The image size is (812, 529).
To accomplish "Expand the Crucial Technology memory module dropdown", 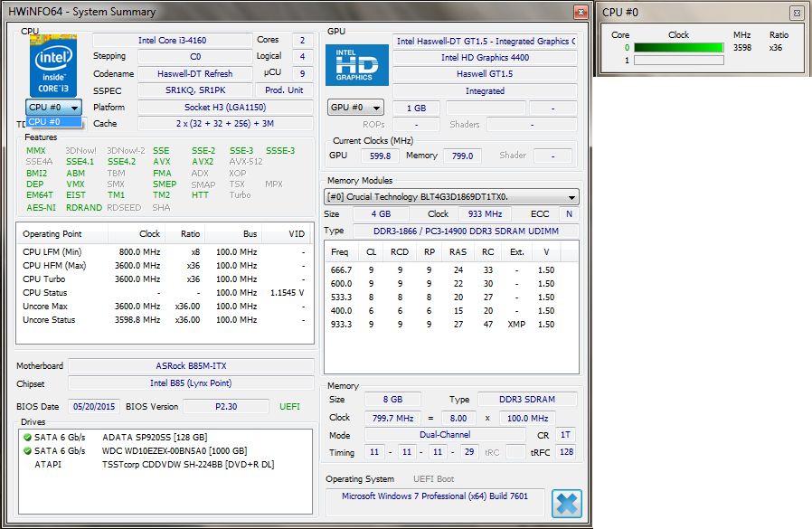I will tap(451, 197).
